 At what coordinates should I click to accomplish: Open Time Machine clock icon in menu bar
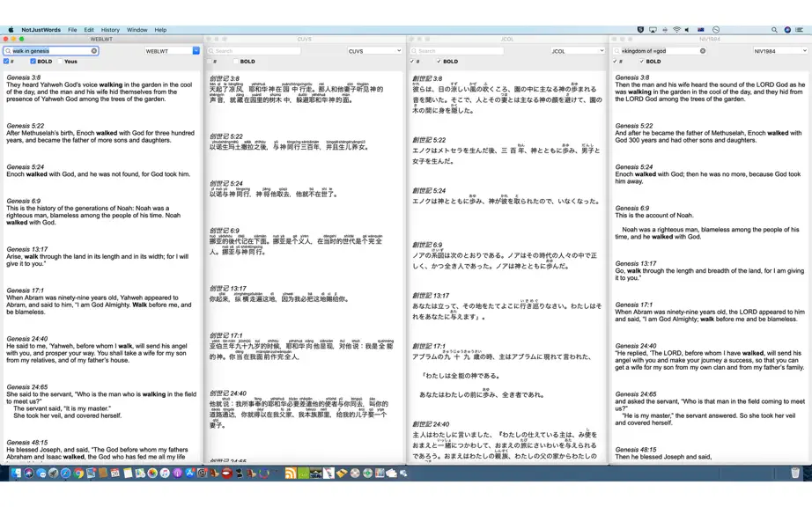[716, 30]
